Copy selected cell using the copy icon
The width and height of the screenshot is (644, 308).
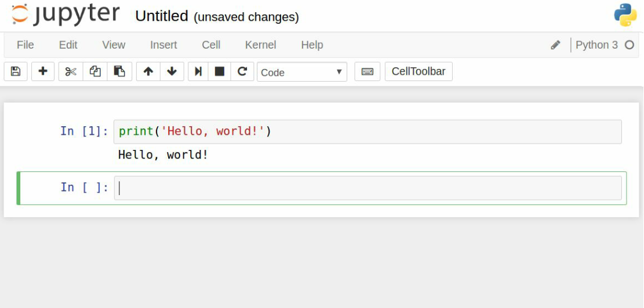pos(95,72)
